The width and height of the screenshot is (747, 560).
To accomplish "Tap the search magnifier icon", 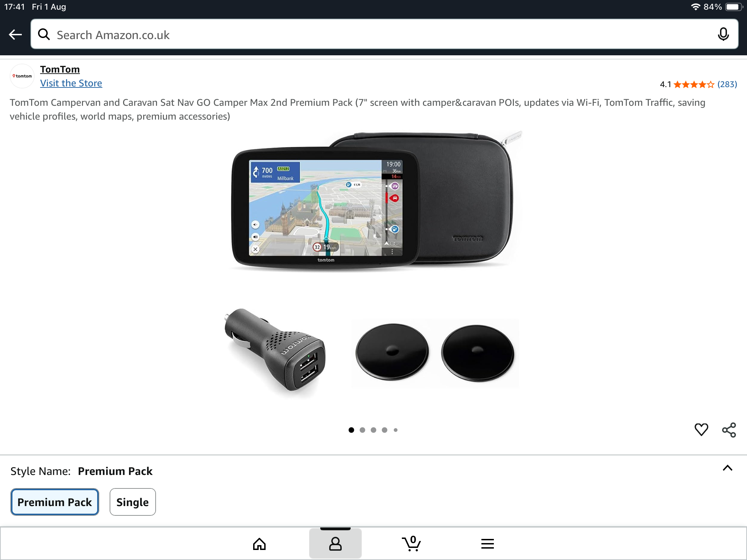I will tap(44, 35).
